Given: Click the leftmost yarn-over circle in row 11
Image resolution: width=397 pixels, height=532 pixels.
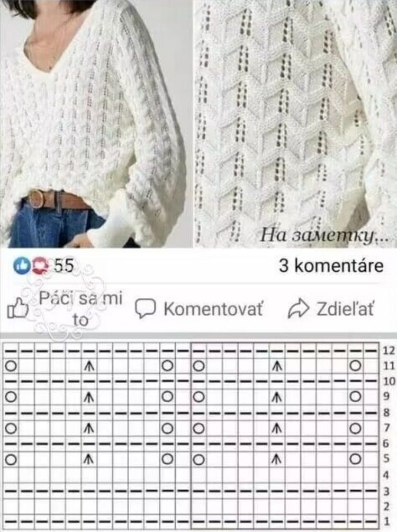Looking at the screenshot, I should pyautogui.click(x=11, y=366).
